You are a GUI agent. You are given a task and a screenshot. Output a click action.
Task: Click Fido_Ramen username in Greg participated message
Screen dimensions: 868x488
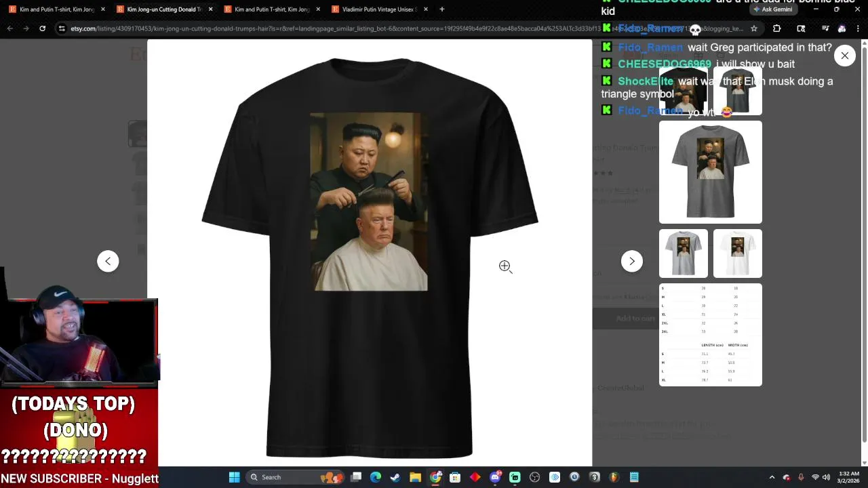click(x=650, y=47)
